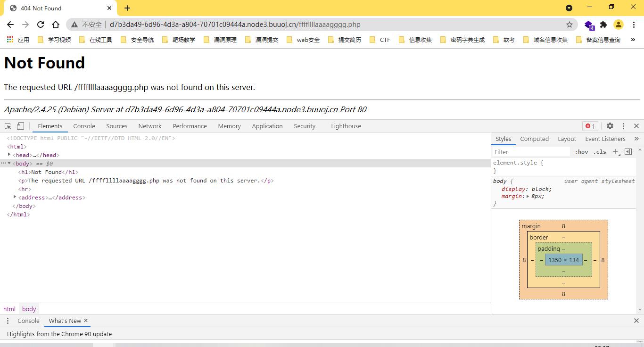The width and height of the screenshot is (644, 347).
Task: Open the tab search dropdown in title bar
Action: coord(569,8)
